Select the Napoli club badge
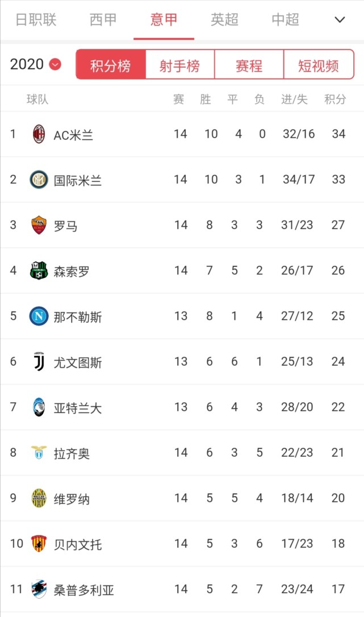The image size is (364, 617). [x=39, y=316]
